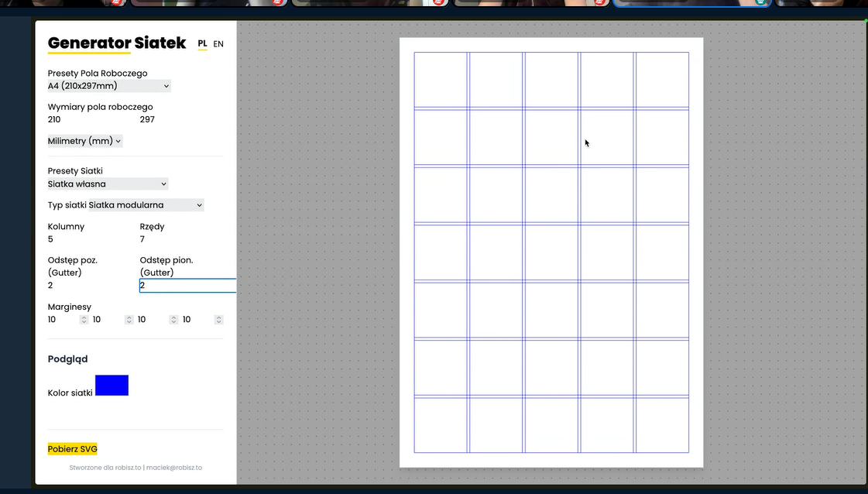Click the 'Marginesy' label
The width and height of the screenshot is (868, 494).
[x=69, y=307]
